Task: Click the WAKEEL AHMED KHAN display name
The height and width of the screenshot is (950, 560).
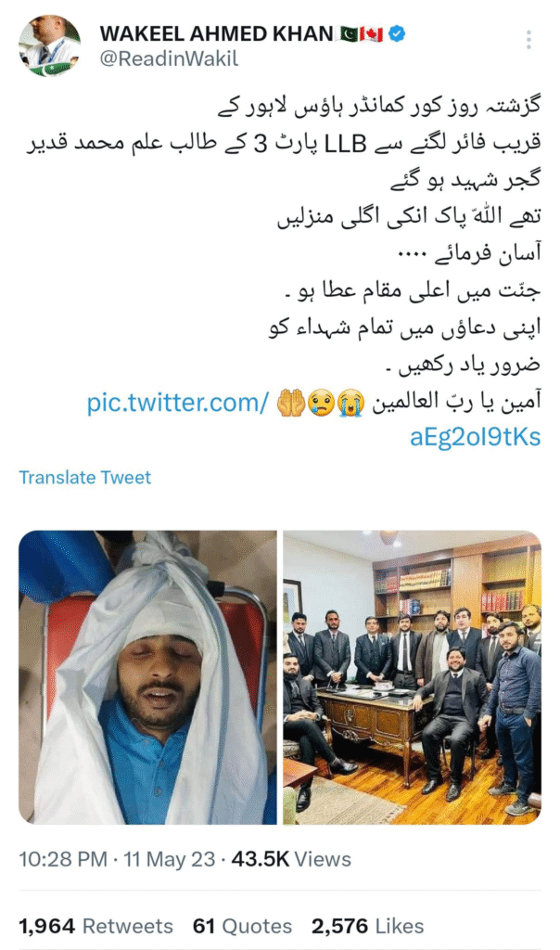Action: pyautogui.click(x=216, y=34)
